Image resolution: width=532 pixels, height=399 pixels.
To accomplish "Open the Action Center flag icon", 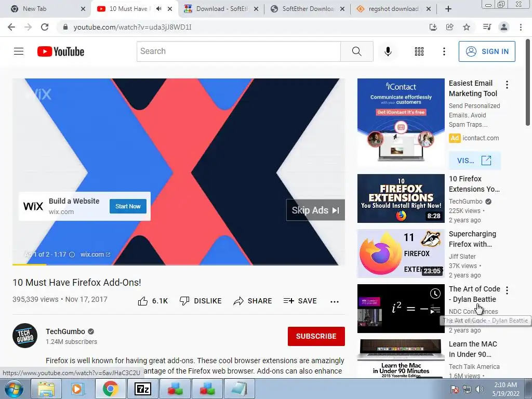I will tap(454, 389).
